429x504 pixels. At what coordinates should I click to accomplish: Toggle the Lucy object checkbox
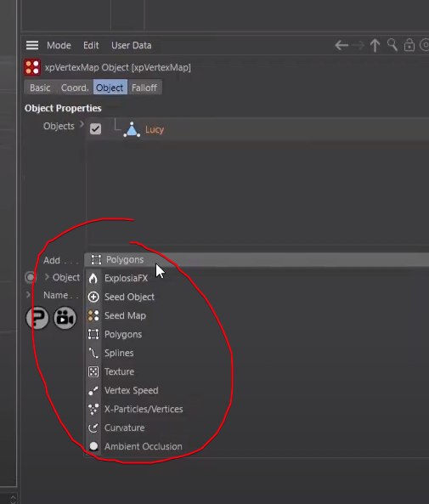pos(95,129)
